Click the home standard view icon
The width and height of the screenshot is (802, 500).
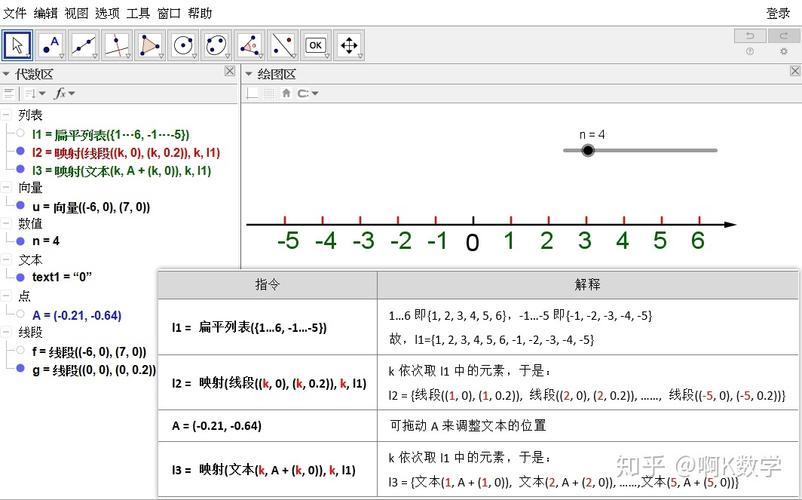click(286, 93)
